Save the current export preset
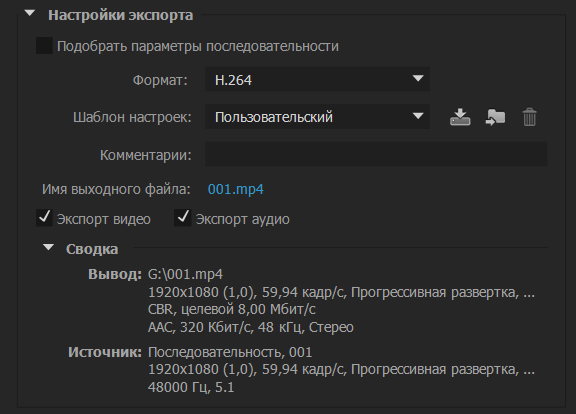Image resolution: width=576 pixels, height=414 pixels. [x=460, y=117]
